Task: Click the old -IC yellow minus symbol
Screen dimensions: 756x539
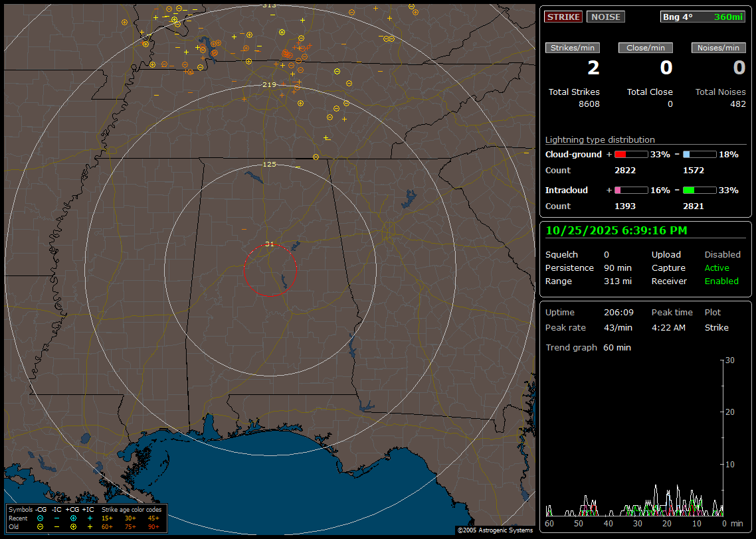Action: [56, 526]
